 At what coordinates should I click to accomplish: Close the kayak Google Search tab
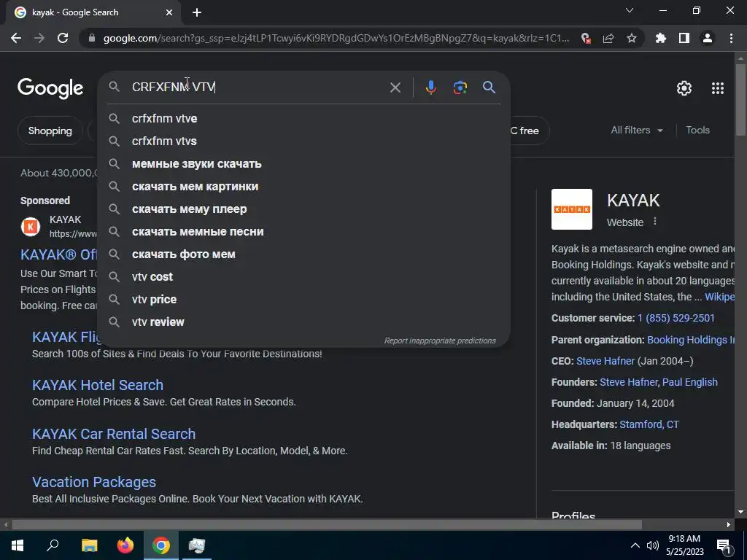tap(169, 12)
